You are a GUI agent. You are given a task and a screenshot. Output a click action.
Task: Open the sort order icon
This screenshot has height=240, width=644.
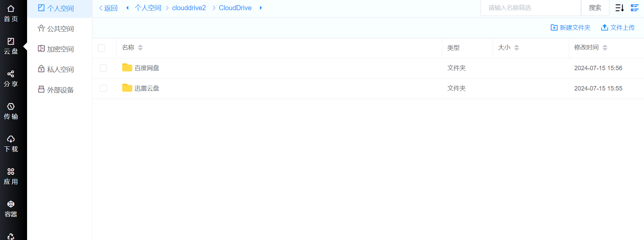[620, 8]
